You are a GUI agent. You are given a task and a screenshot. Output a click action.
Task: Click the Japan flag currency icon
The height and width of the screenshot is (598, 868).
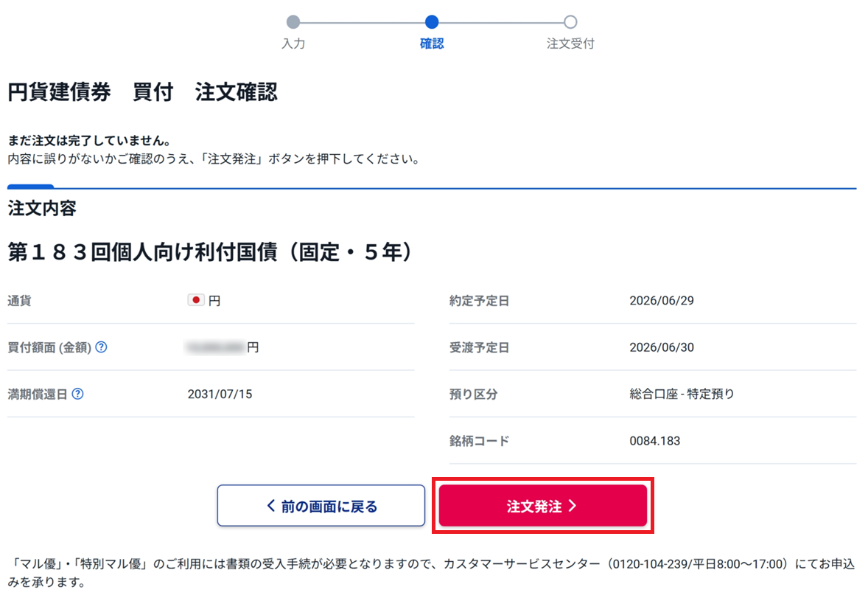point(196,300)
